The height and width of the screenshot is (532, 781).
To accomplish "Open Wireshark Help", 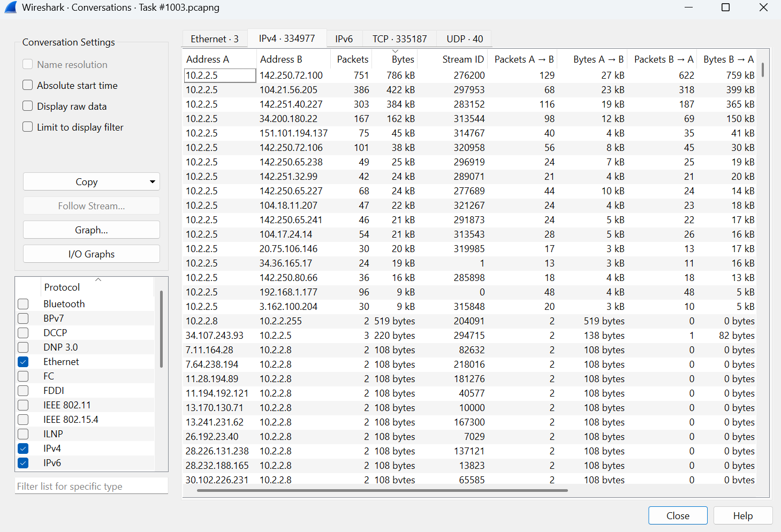I will click(x=743, y=515).
